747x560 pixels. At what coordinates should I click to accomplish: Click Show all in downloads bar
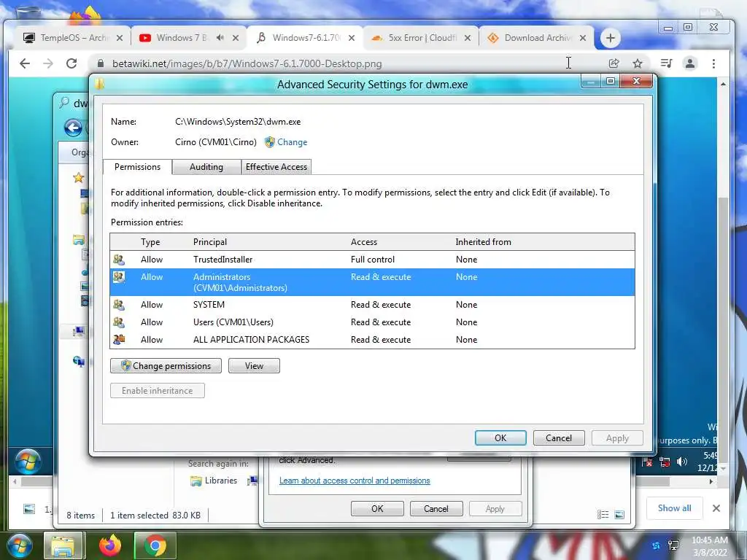pos(674,508)
